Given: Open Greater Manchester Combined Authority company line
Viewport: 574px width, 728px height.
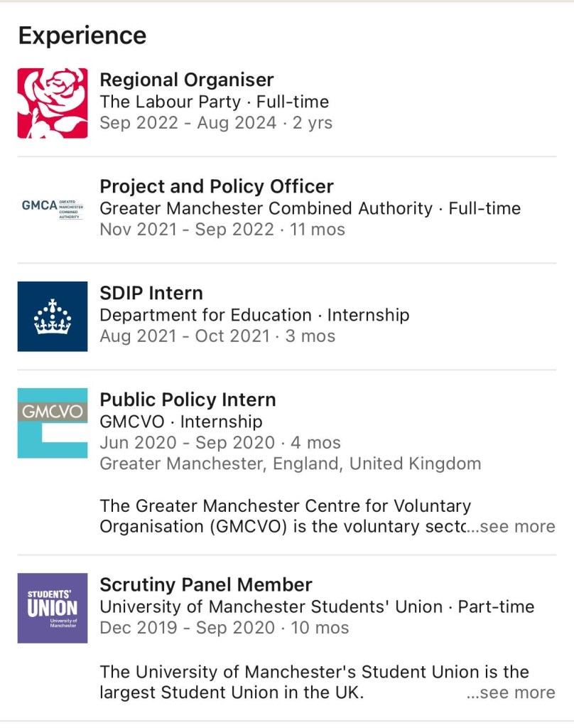Looking at the screenshot, I should coord(310,208).
